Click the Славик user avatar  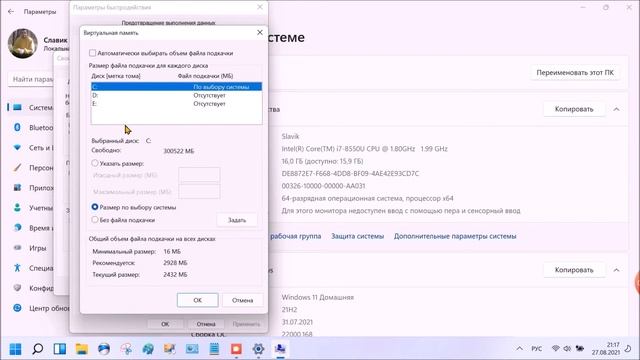(22, 43)
